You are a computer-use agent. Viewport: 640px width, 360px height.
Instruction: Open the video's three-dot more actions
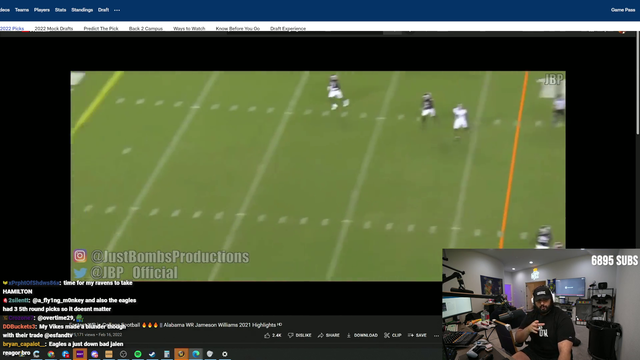[x=436, y=336]
